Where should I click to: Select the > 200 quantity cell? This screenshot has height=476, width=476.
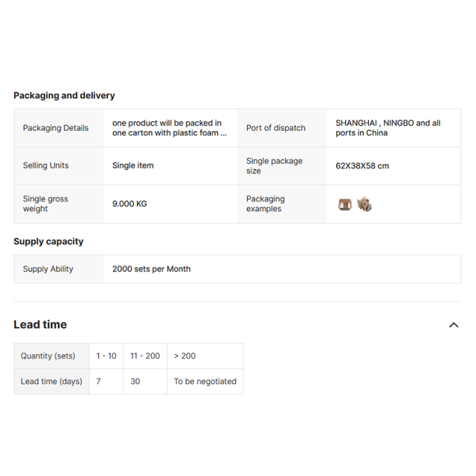click(185, 356)
